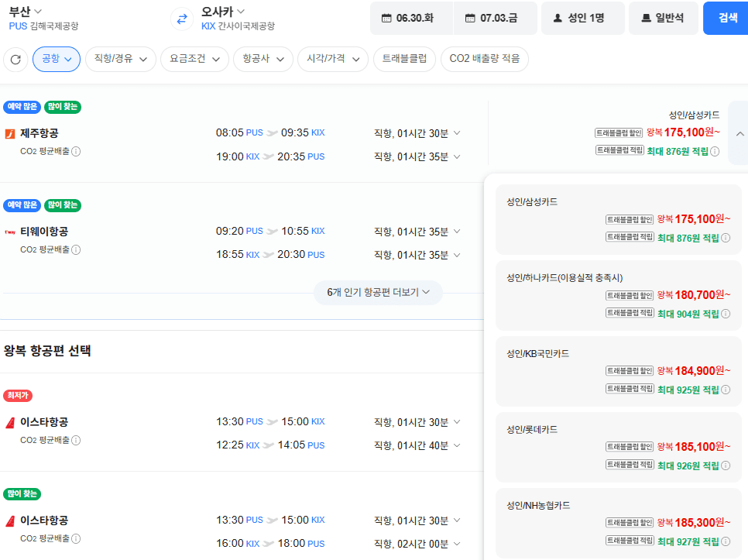Show info for 최대 926원 적립
The width and height of the screenshot is (748, 560).
pyautogui.click(x=726, y=466)
